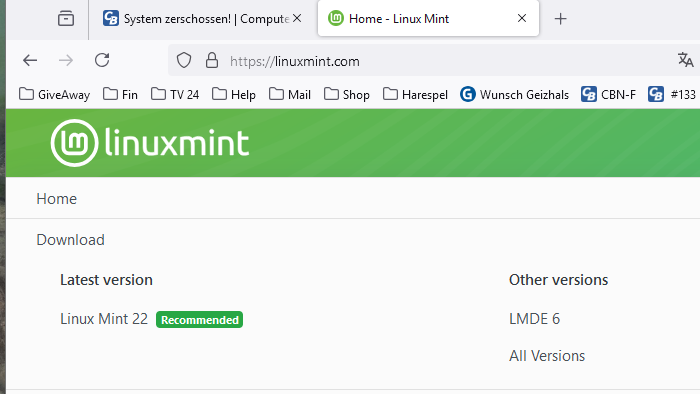The image size is (700, 394).
Task: Reload the current page
Action: tap(102, 60)
